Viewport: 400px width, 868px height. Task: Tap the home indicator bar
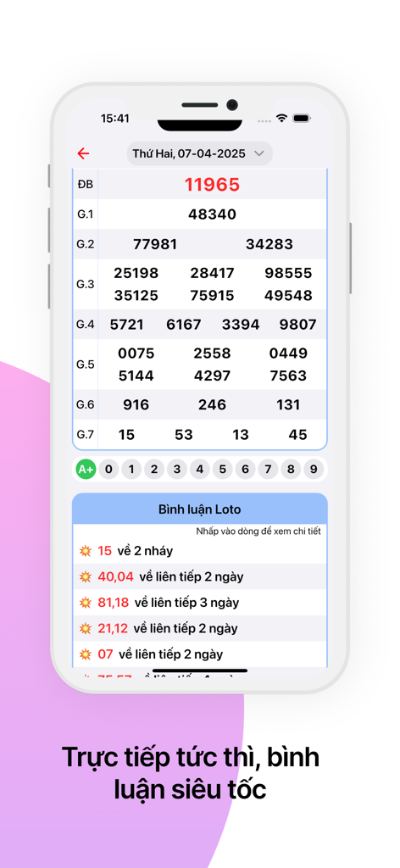[x=200, y=670]
